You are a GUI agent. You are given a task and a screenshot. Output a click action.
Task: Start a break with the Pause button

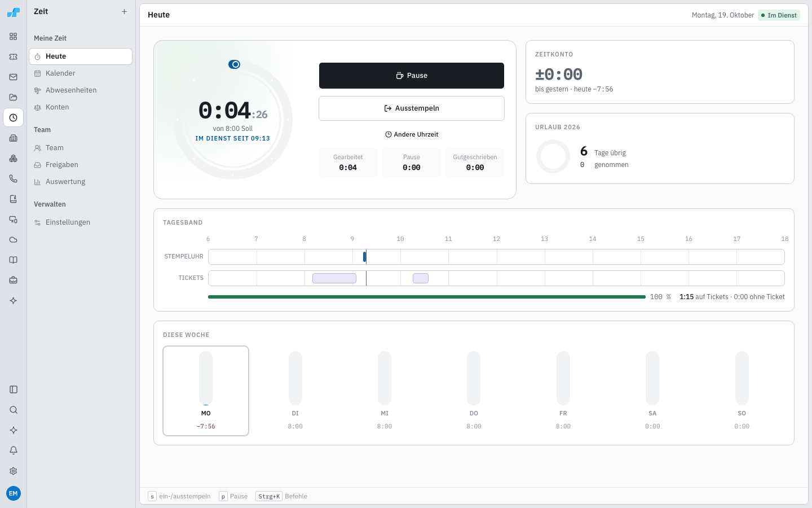pyautogui.click(x=412, y=76)
